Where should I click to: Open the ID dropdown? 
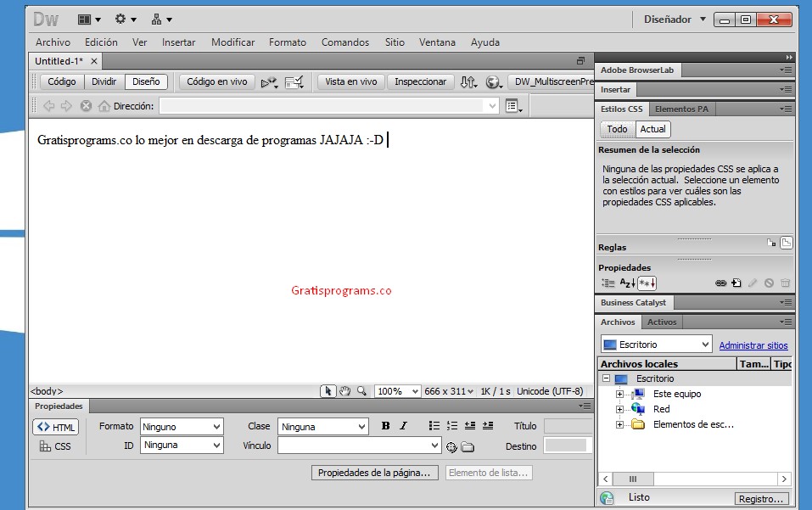182,446
